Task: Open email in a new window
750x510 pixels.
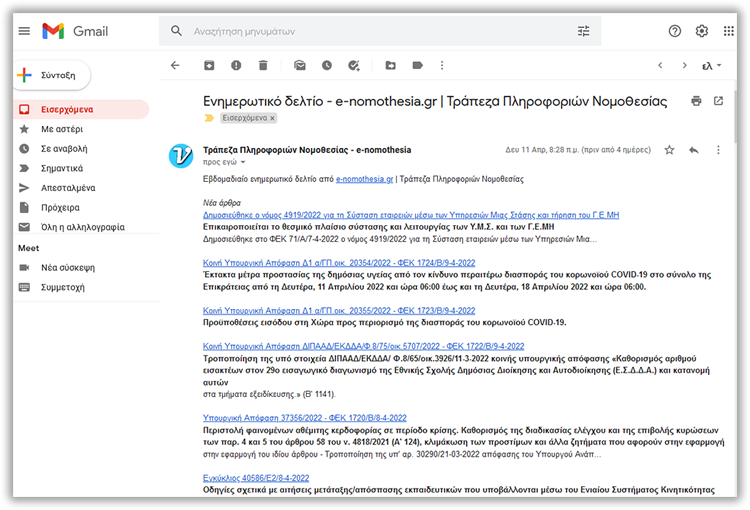Action: pos(718,101)
